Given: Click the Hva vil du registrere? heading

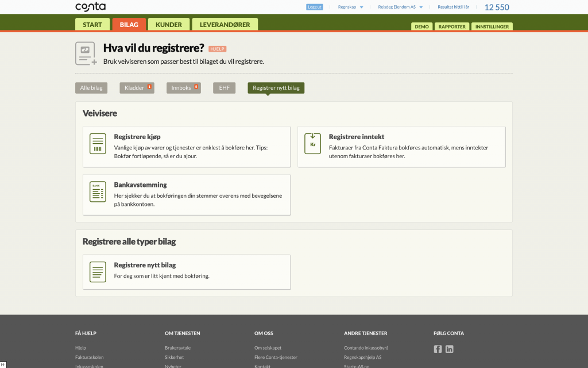Looking at the screenshot, I should coord(154,48).
